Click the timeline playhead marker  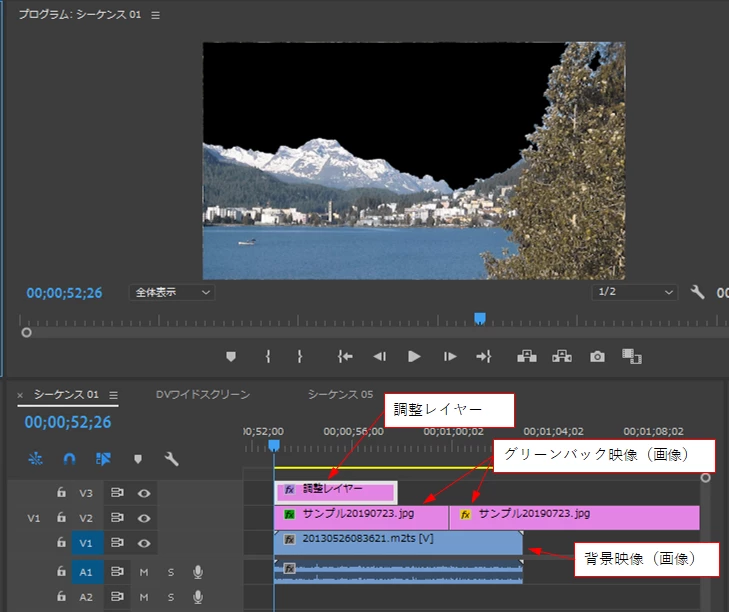(x=274, y=446)
